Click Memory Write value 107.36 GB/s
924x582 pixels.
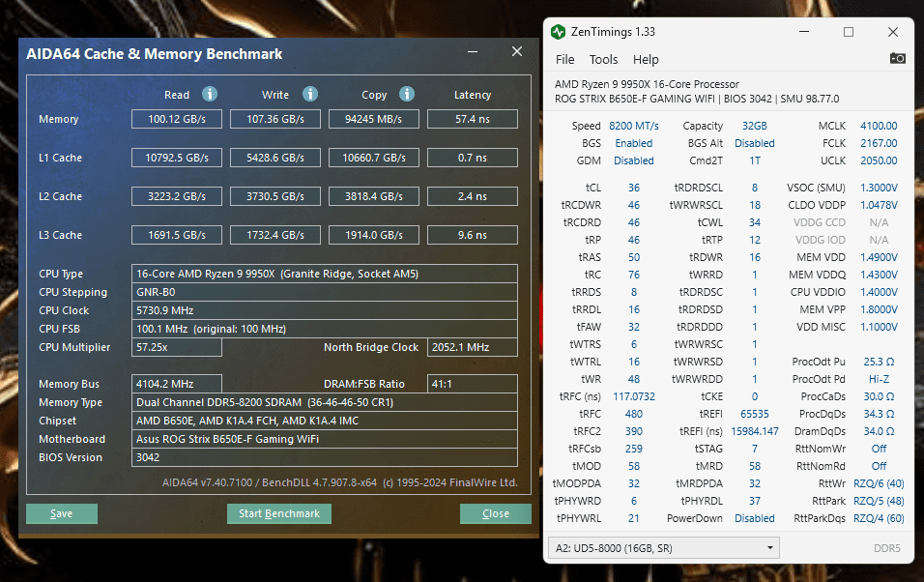[x=275, y=119]
